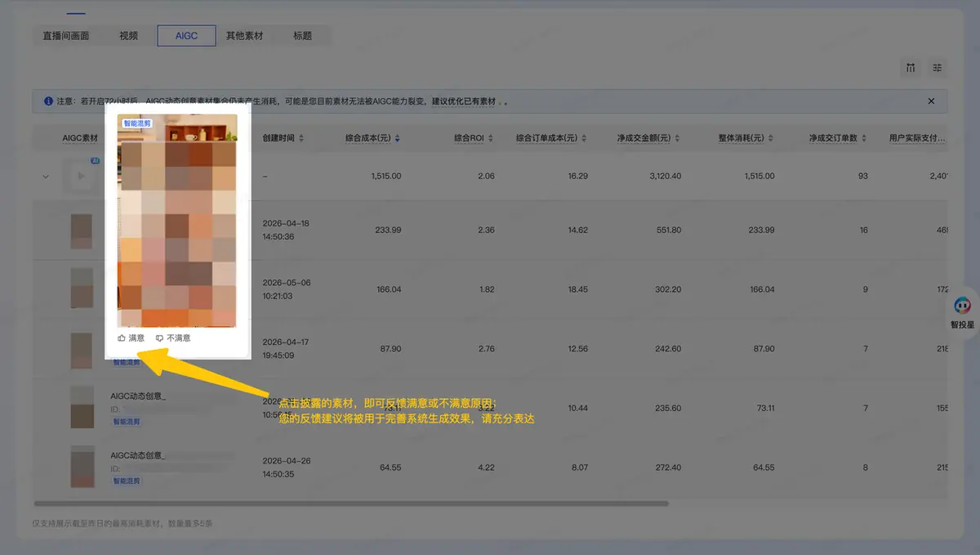This screenshot has height=555, width=980.
Task: Click the ROI value 1.82
Action: (x=486, y=289)
